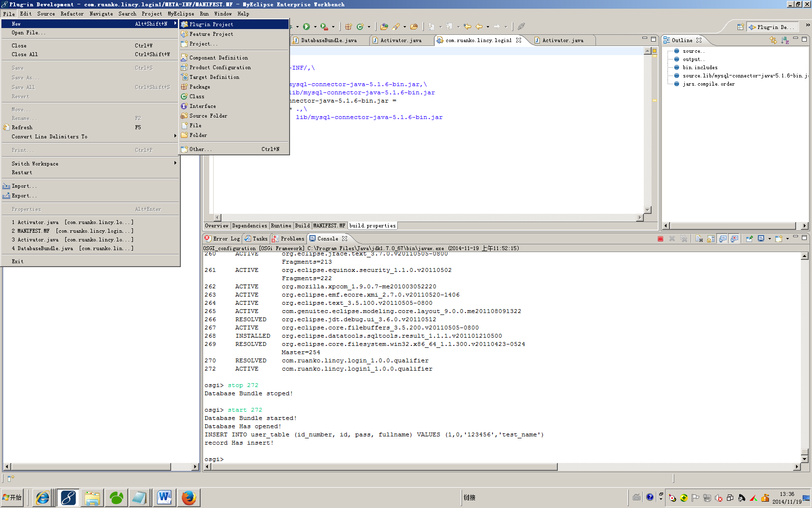Select Source Folder in the New submenu
This screenshot has width=812, height=508.
[234, 116]
